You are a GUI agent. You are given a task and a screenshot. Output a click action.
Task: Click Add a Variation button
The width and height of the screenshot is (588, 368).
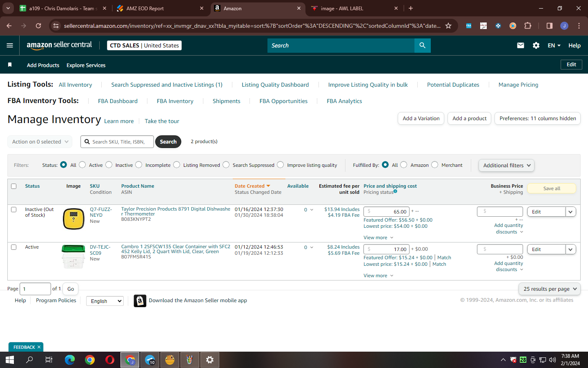421,119
